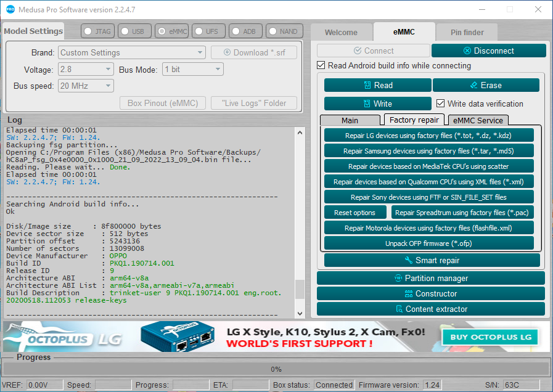Launch the Constructor tool
Screen dimensions: 553x392
pos(430,293)
